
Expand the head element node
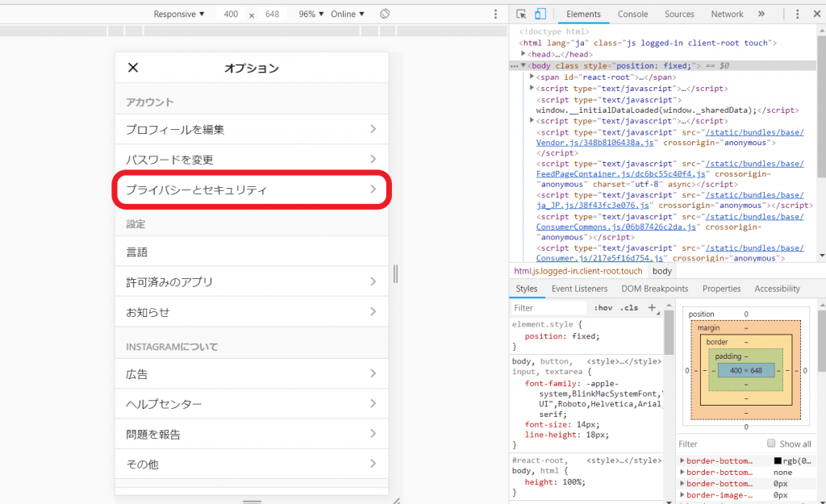[x=524, y=54]
